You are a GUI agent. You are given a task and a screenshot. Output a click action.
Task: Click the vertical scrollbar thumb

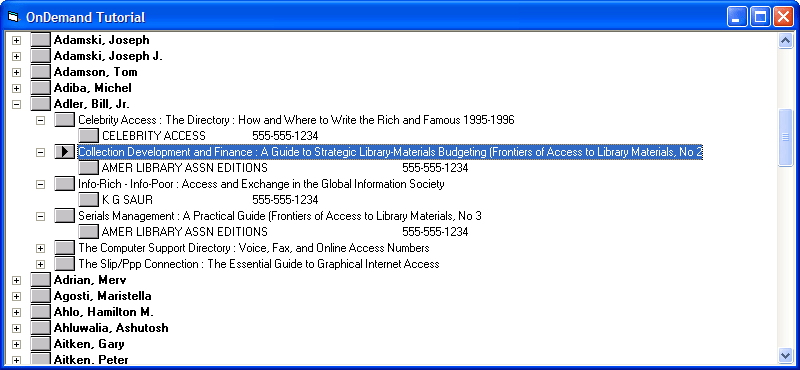click(785, 137)
